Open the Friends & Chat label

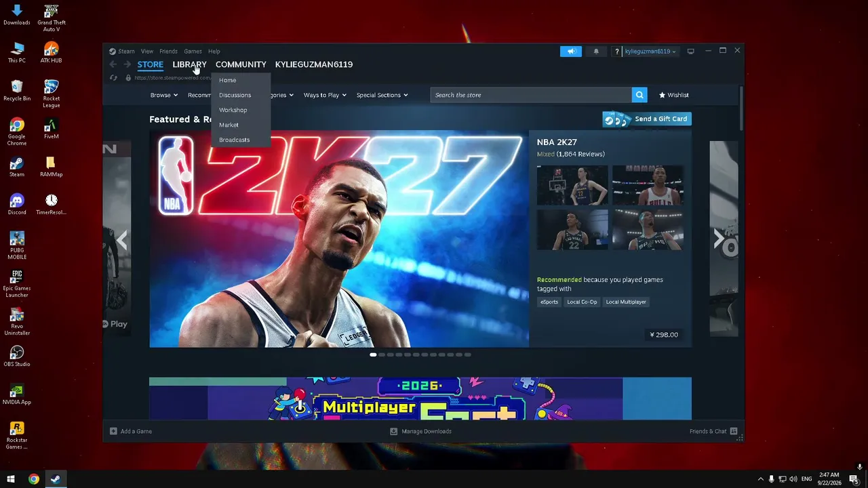(x=708, y=431)
